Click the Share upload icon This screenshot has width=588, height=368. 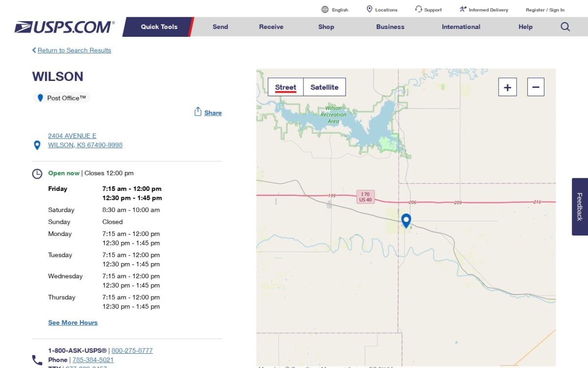198,111
